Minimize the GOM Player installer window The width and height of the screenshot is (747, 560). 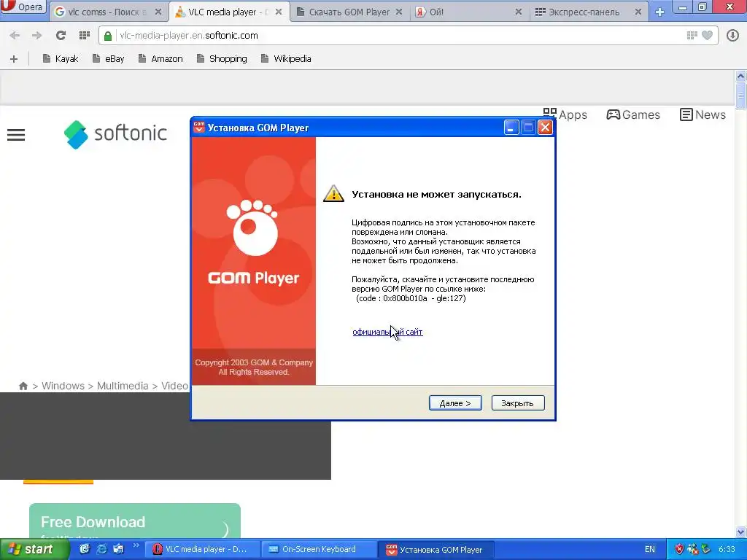511,128
